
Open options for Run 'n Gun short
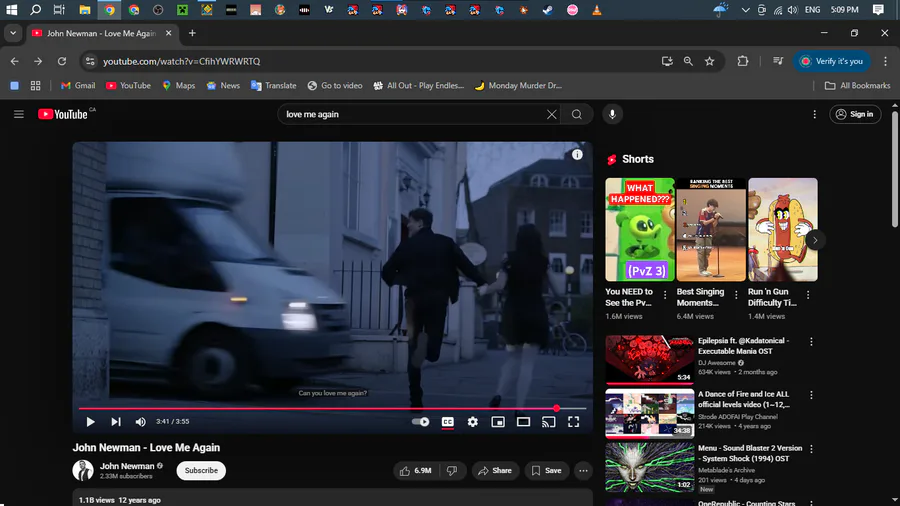(808, 295)
